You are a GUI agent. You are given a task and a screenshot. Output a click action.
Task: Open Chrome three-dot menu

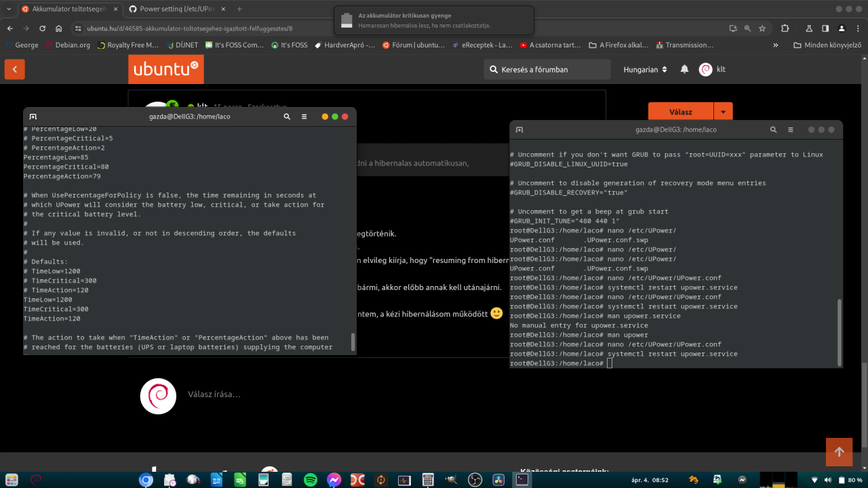tap(858, 28)
